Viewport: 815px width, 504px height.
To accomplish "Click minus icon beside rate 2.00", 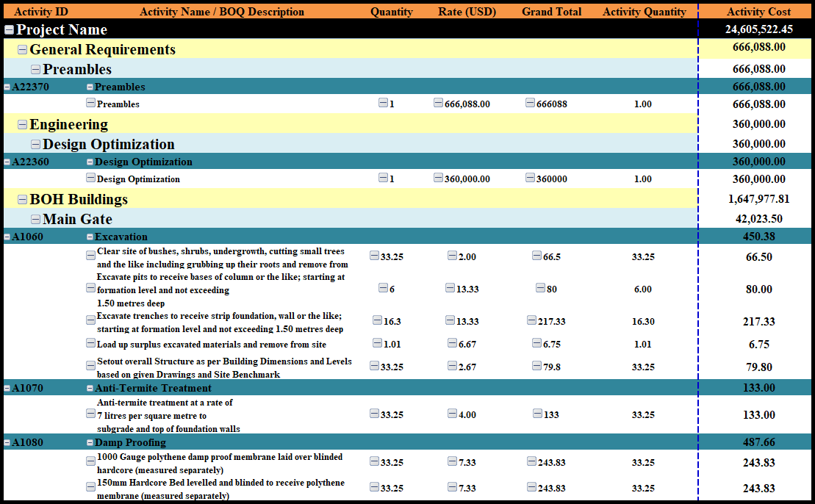I will 452,256.
